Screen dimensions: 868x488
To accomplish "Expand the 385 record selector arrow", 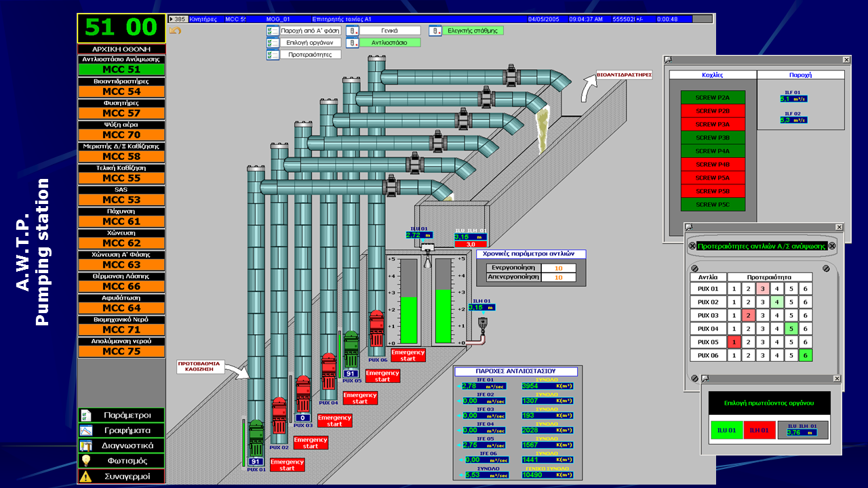I will pos(172,19).
